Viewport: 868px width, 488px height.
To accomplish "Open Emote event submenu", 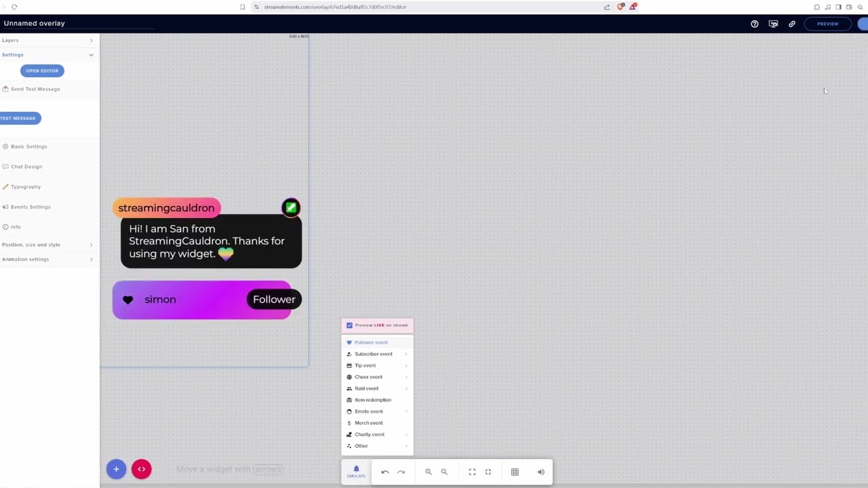I will pyautogui.click(x=377, y=411).
